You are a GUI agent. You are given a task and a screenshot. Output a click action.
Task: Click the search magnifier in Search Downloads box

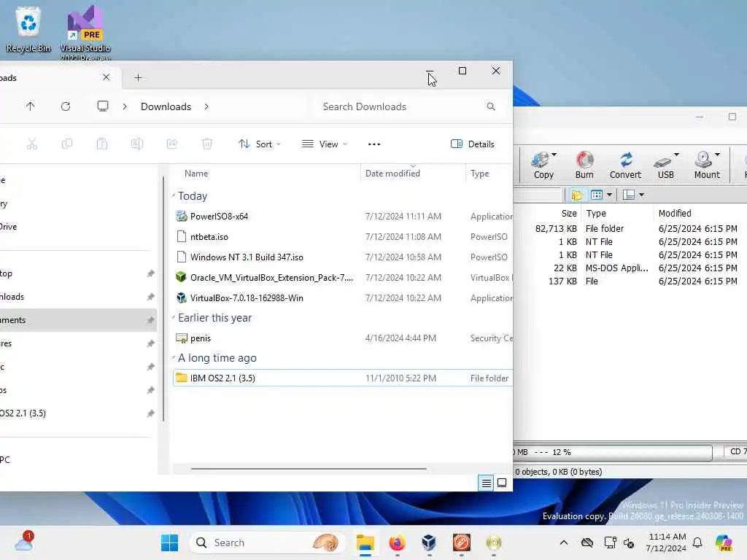tap(491, 106)
